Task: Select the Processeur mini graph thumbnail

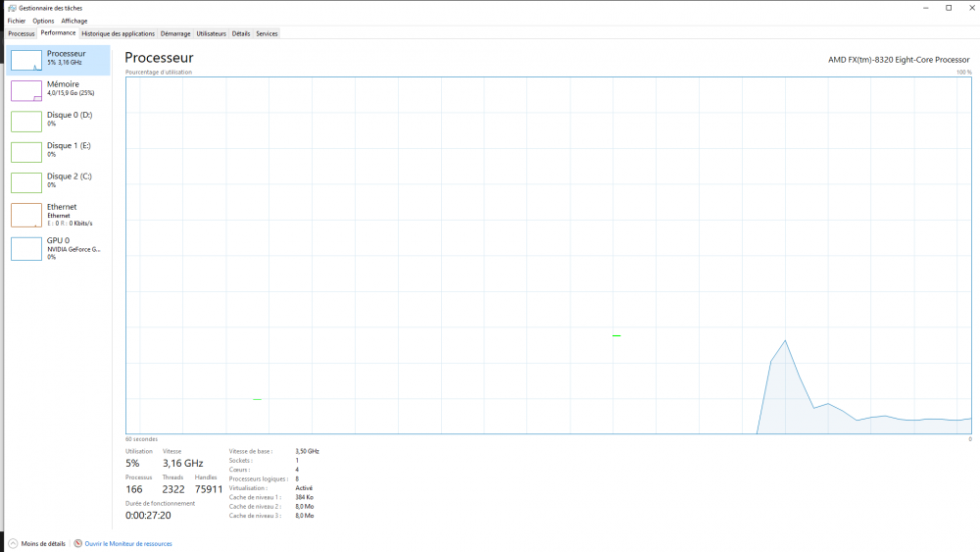Action: point(26,61)
